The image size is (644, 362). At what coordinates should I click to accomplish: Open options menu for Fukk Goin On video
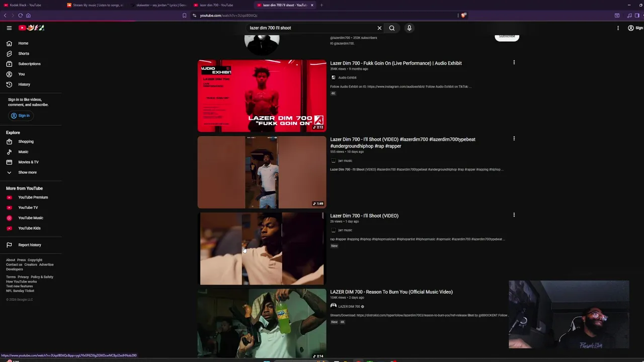[514, 63]
